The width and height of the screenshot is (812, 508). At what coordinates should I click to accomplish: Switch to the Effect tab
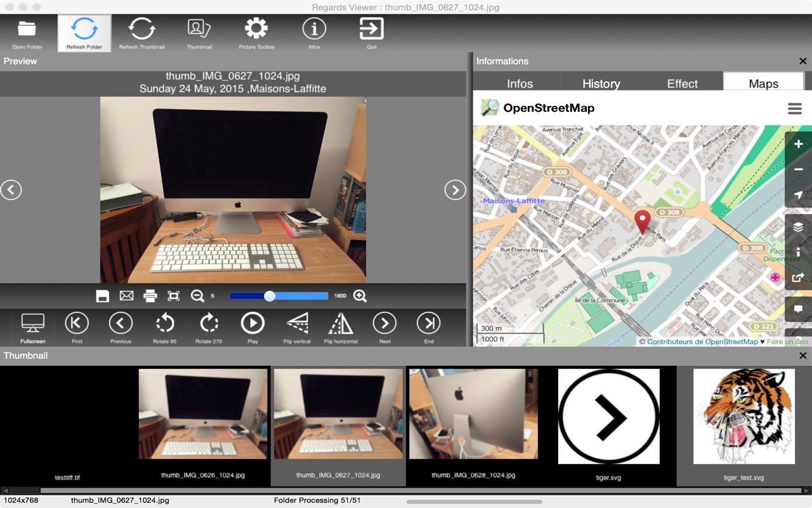(x=682, y=84)
